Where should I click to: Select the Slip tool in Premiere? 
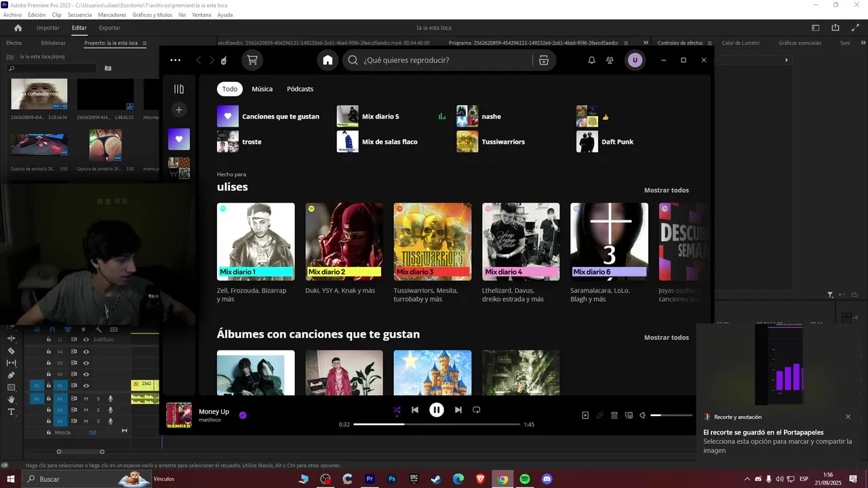click(x=11, y=363)
